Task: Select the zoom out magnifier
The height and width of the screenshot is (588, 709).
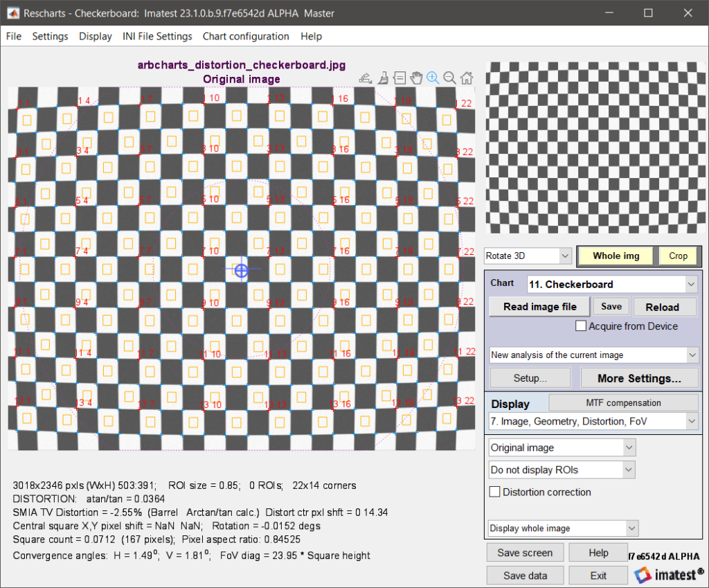Action: click(449, 78)
